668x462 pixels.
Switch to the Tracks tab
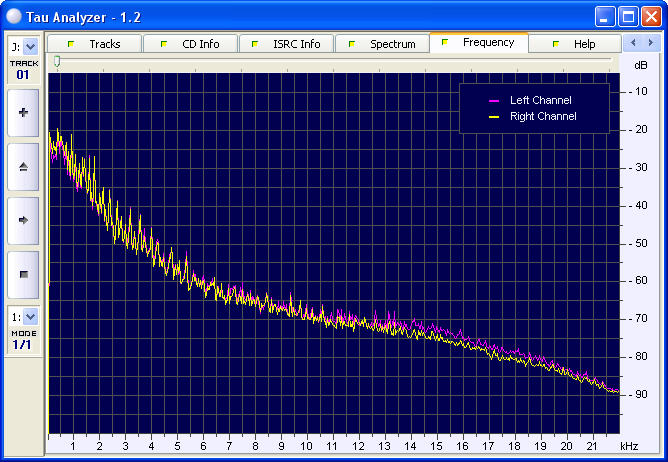pos(94,44)
